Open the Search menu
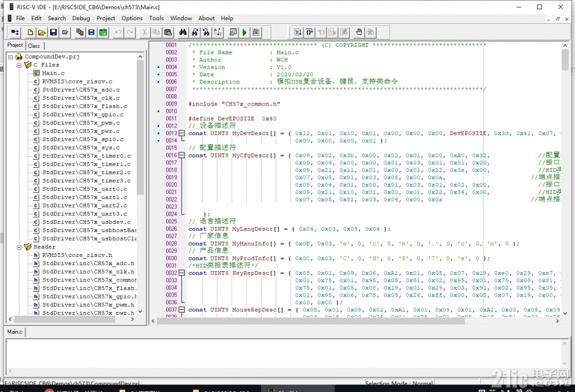Viewport: 575px width, 392px height. (x=57, y=19)
